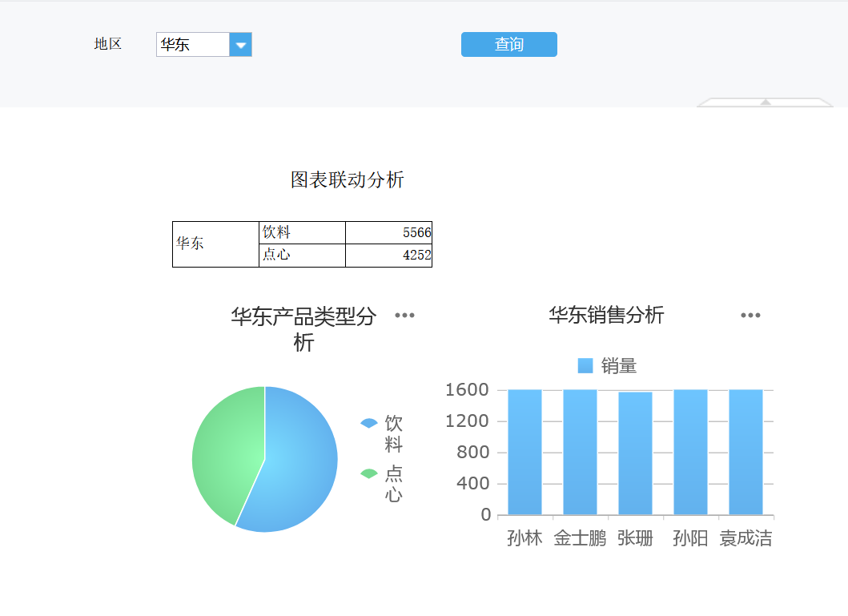
Task: Click the 华东 region input field
Action: (193, 45)
